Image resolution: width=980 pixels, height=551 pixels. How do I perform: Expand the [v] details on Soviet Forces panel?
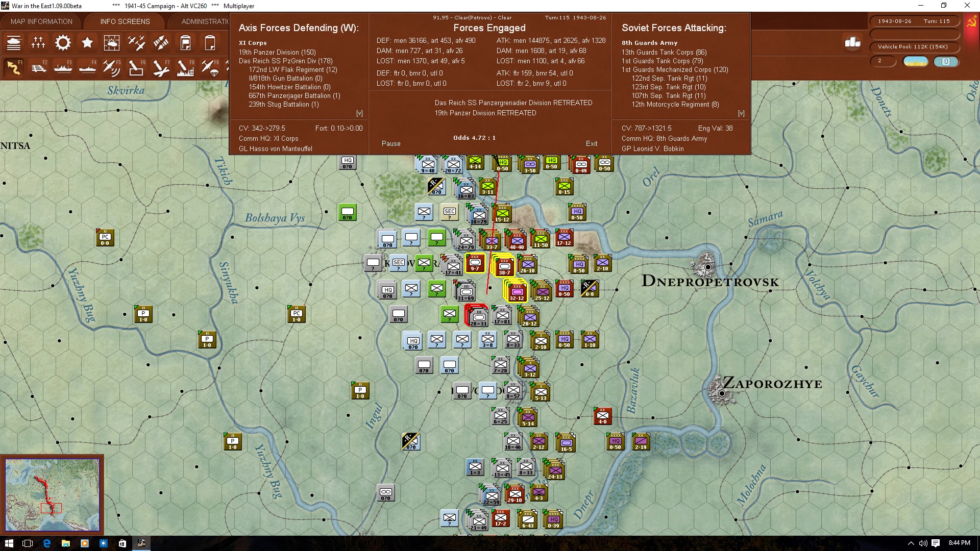(741, 113)
